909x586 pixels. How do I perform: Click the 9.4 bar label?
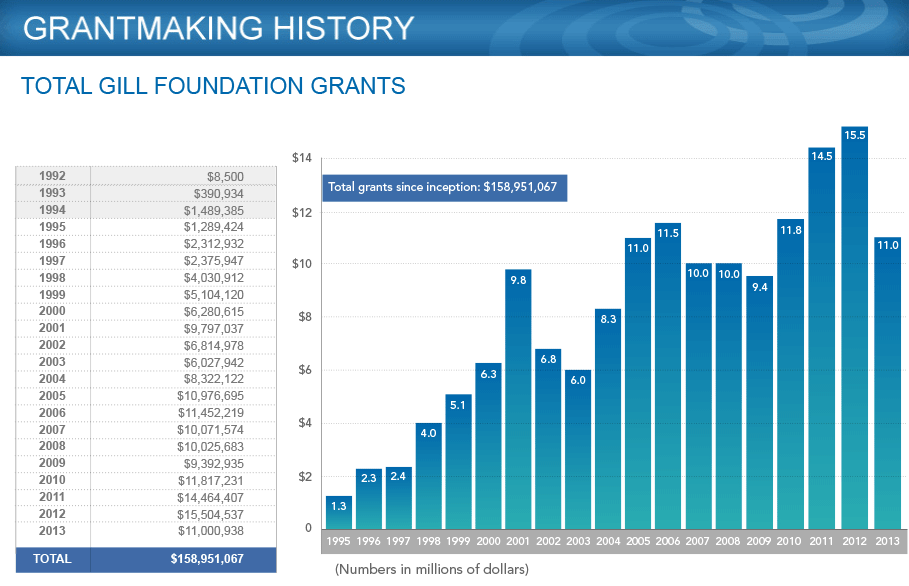759,287
